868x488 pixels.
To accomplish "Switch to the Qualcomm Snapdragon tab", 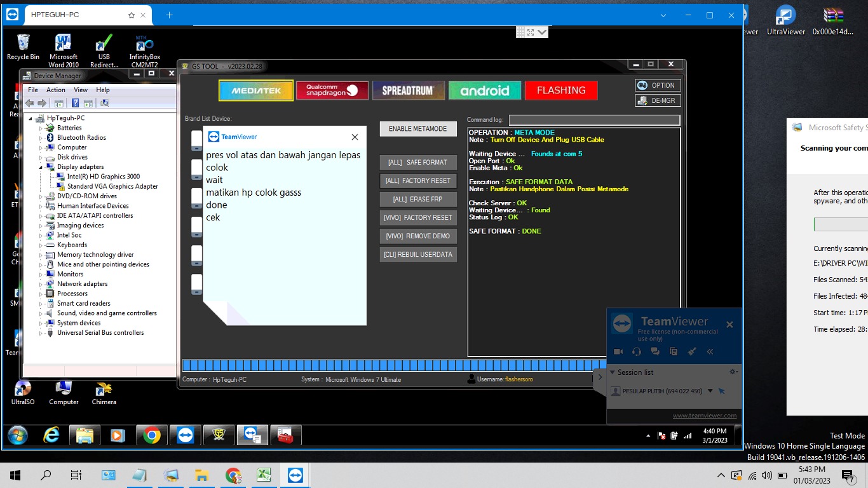I will point(332,90).
